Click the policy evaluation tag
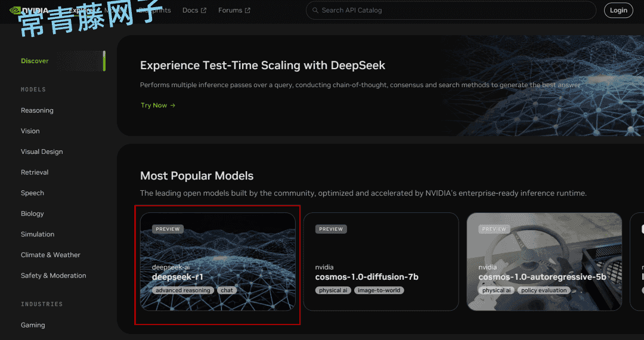Screen dimensions: 644x340 point(544,290)
